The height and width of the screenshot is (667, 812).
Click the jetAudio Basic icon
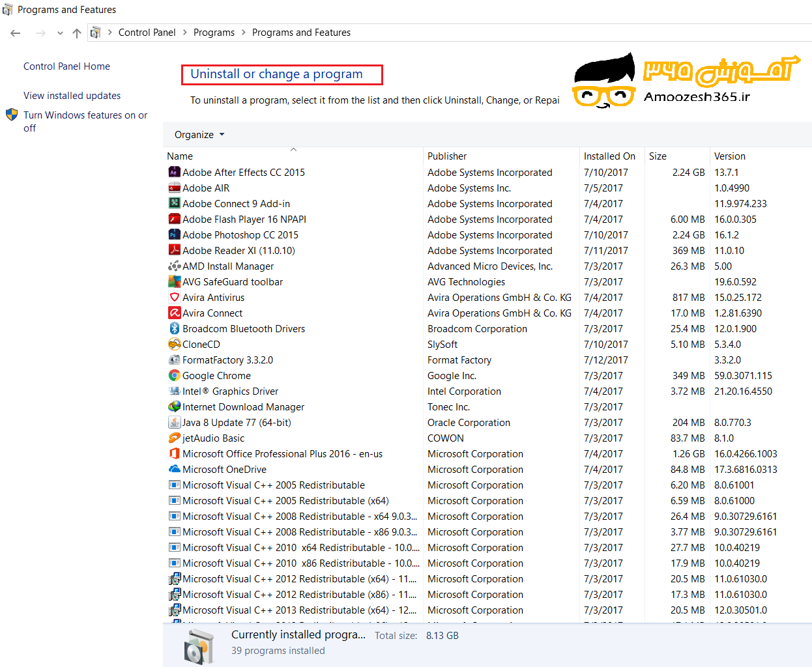point(174,438)
